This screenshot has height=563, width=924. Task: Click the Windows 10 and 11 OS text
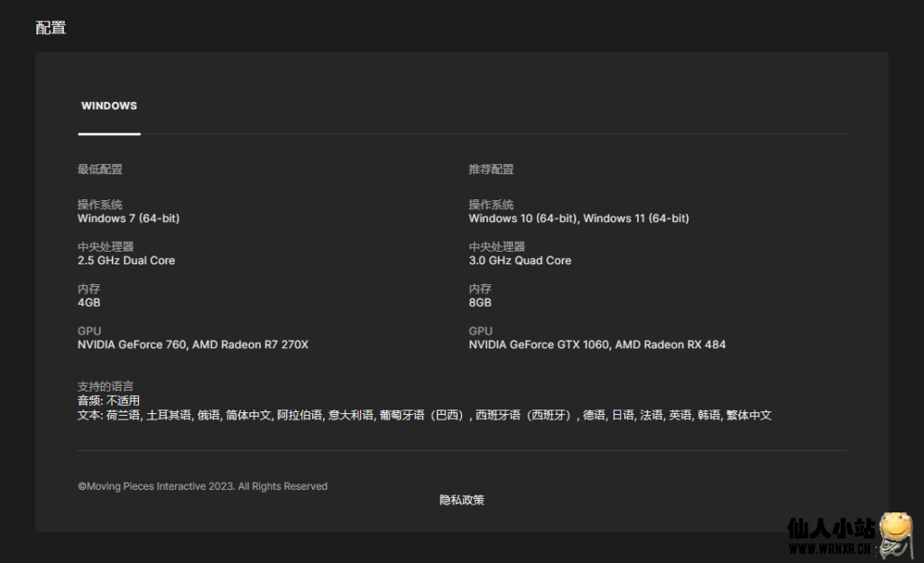tap(578, 218)
